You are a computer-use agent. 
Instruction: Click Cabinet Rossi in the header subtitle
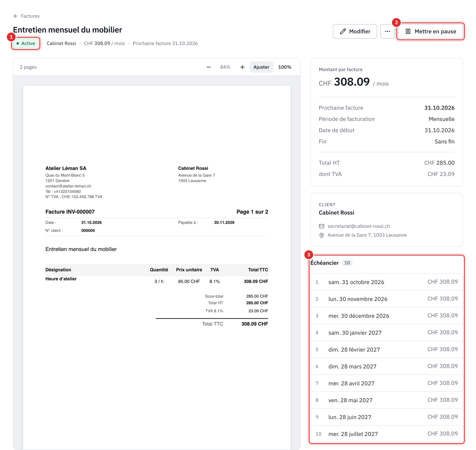coord(61,43)
